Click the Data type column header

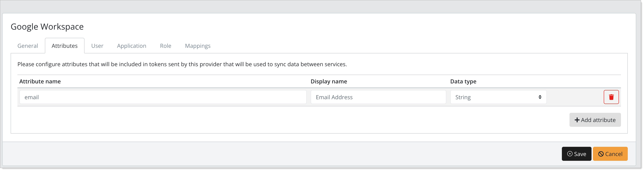coord(463,81)
